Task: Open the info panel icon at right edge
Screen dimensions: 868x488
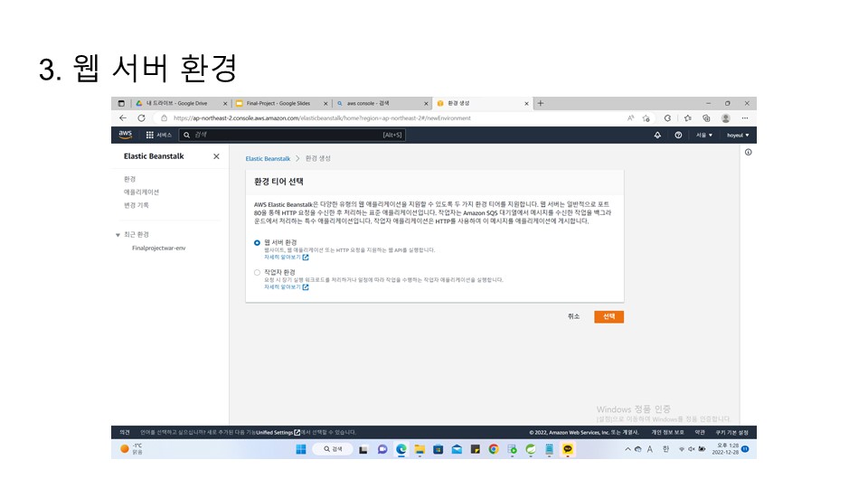Action: tap(748, 152)
